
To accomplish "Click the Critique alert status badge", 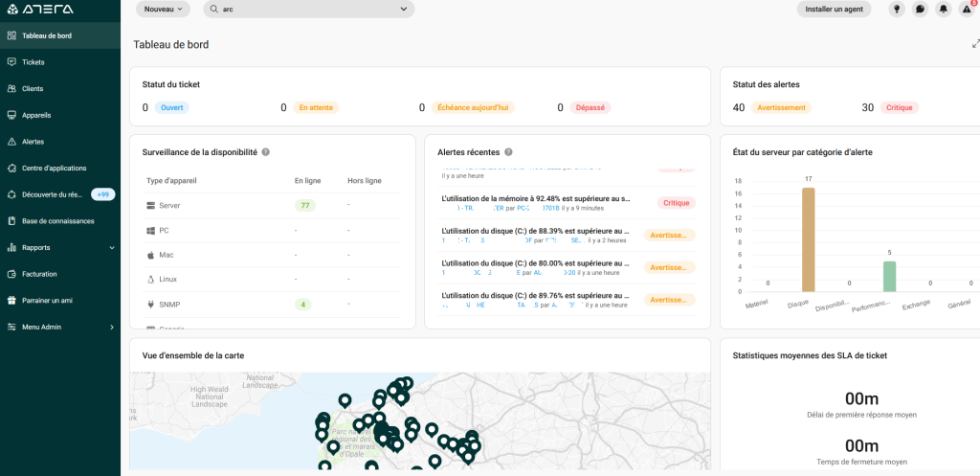I will click(899, 107).
